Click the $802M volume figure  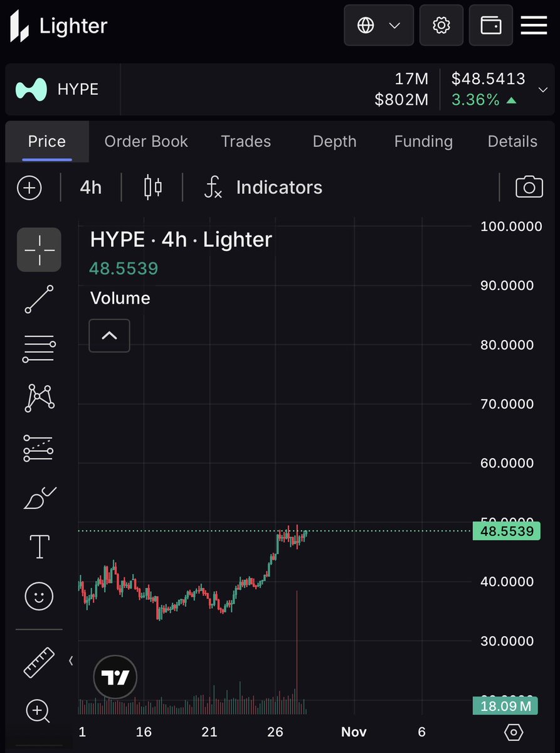click(401, 100)
